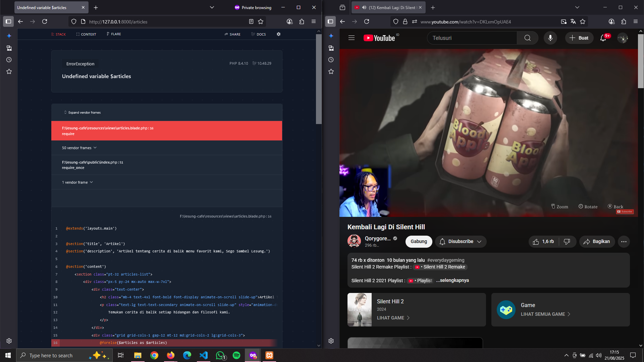Open Ignition error page settings gear

tap(278, 34)
